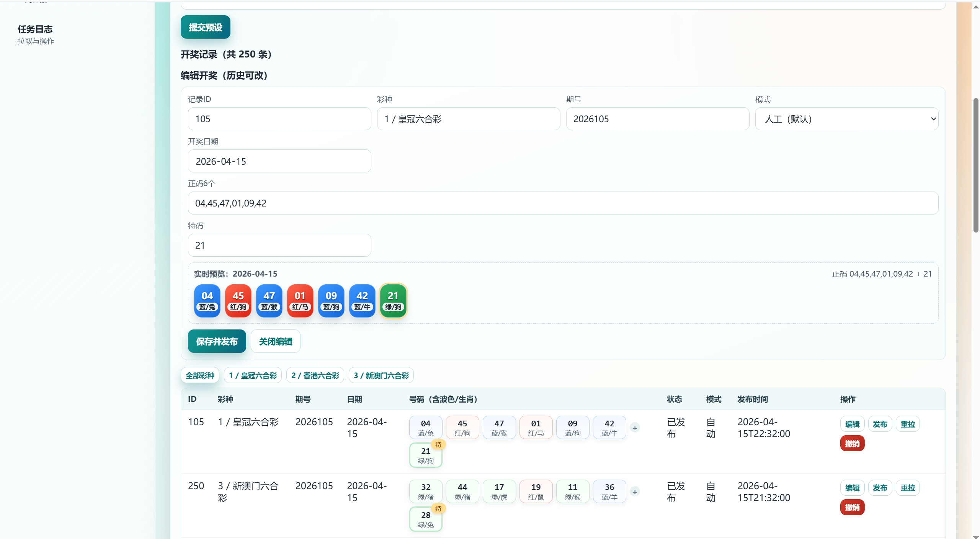The image size is (980, 539).
Task: Select the 1 / 皇冠六合彩 filter tab
Action: pos(253,375)
